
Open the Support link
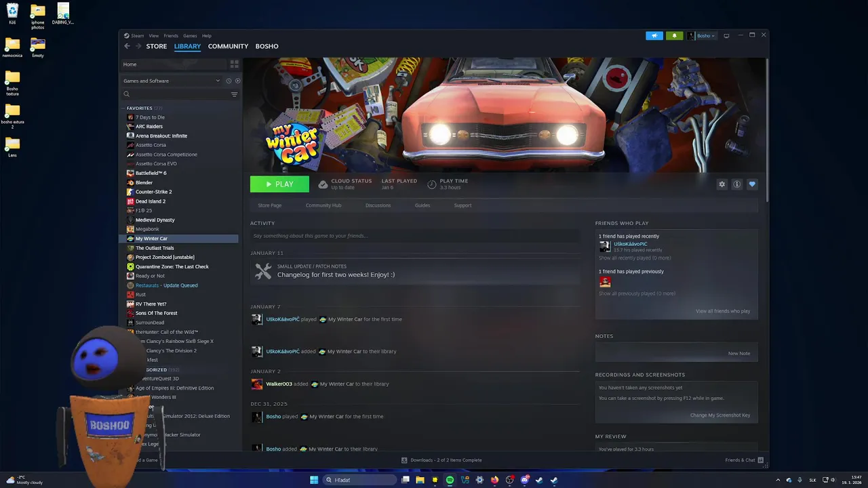click(462, 205)
